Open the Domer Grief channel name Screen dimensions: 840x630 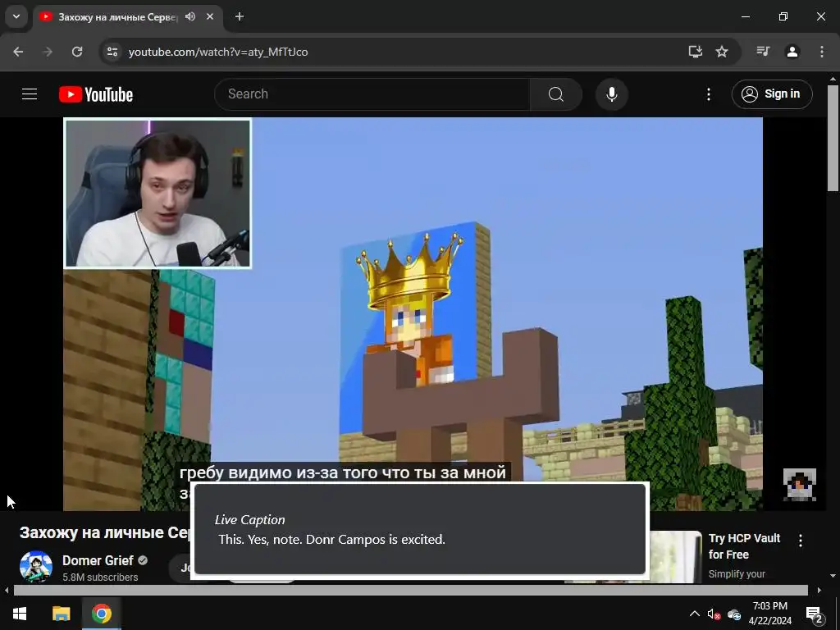click(98, 560)
